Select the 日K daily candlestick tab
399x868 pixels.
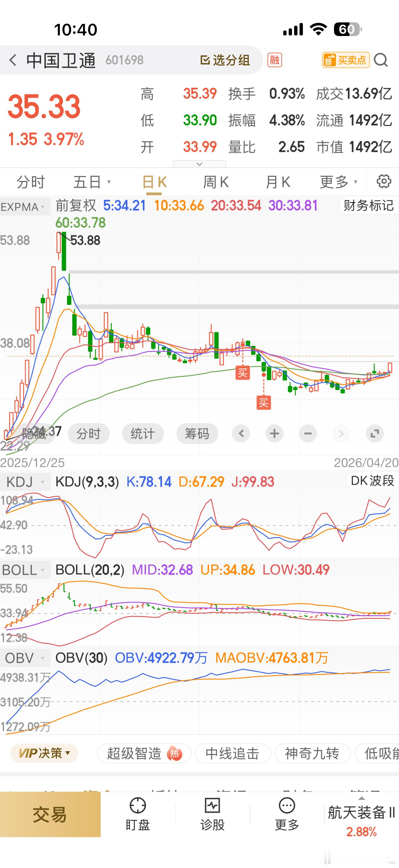point(154,182)
